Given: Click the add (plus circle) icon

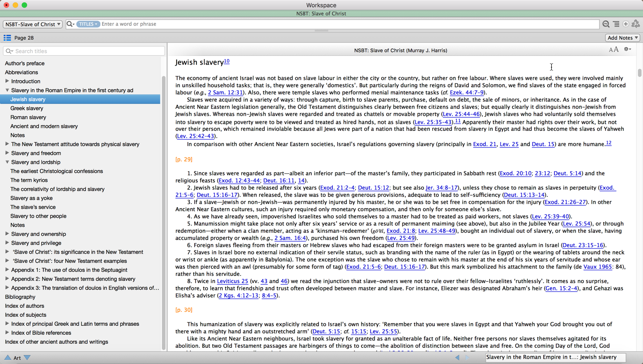Looking at the screenshot, I should pos(625,24).
